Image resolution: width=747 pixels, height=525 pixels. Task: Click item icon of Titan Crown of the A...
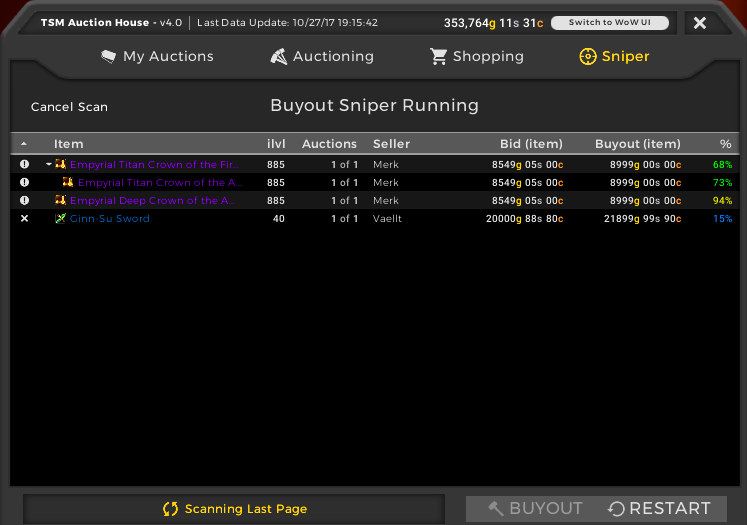(68, 182)
